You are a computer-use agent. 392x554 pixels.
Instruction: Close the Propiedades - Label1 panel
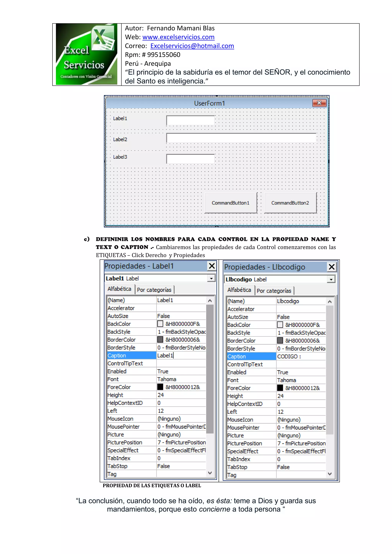point(212,266)
